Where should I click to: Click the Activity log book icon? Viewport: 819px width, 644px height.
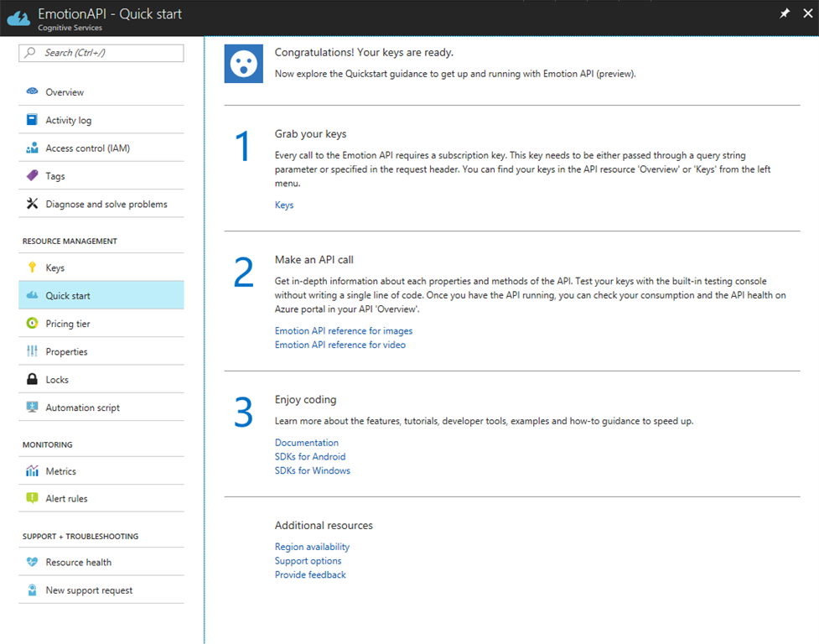click(32, 120)
